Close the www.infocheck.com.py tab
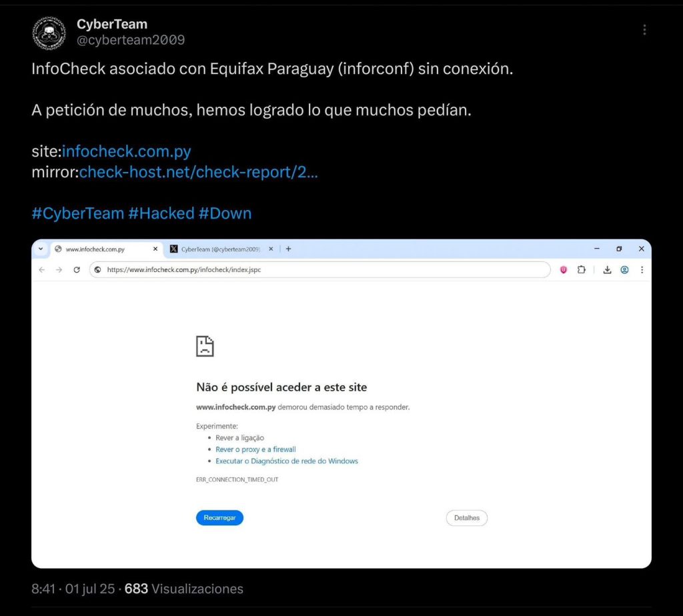 [x=155, y=249]
